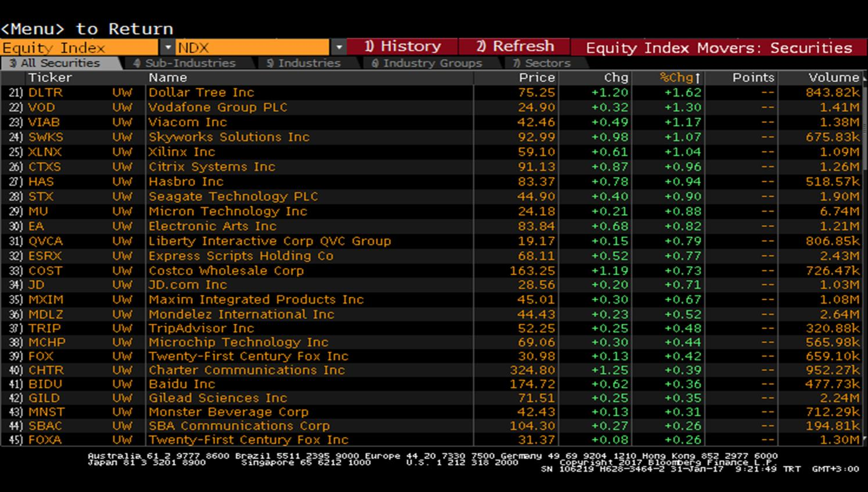This screenshot has height=492, width=868.
Task: Click Baidu price 174.72
Action: click(532, 384)
